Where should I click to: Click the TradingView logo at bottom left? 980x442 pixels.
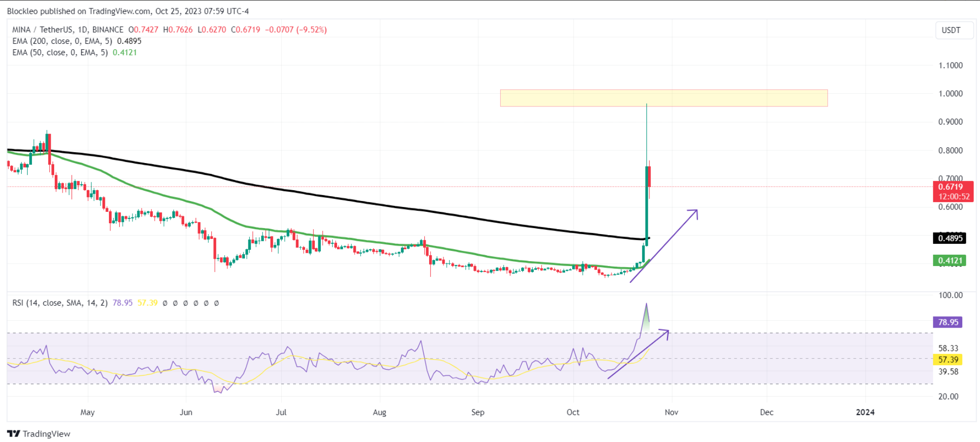39,434
